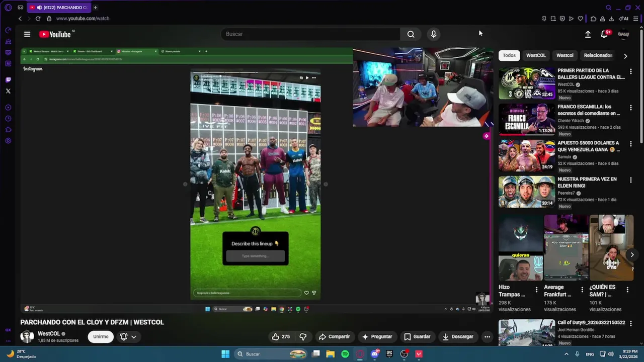644x362 pixels.
Task: Open the browser downloads arrow icon
Action: 611,19
